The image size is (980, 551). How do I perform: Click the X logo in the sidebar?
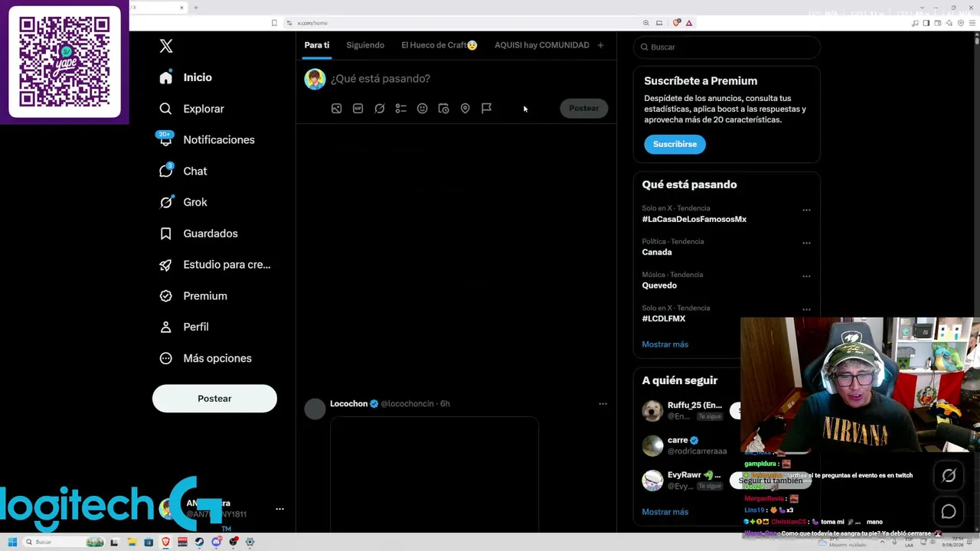click(x=166, y=46)
